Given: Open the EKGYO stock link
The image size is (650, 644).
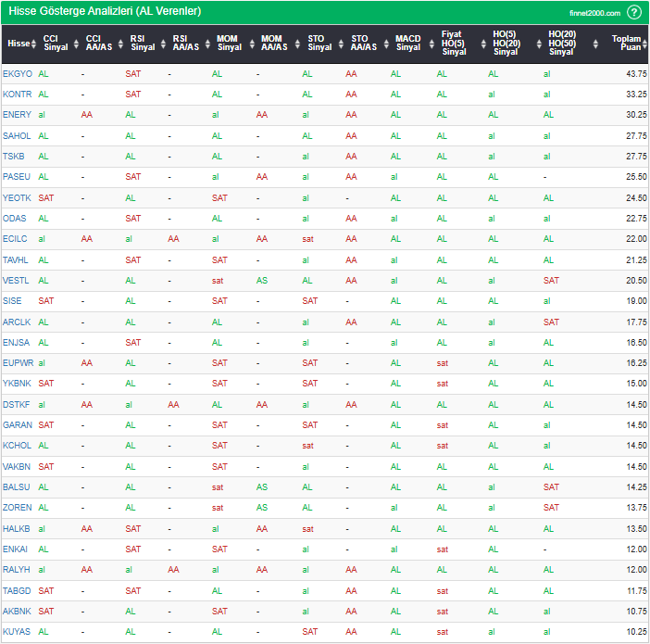Looking at the screenshot, I should click(x=17, y=73).
